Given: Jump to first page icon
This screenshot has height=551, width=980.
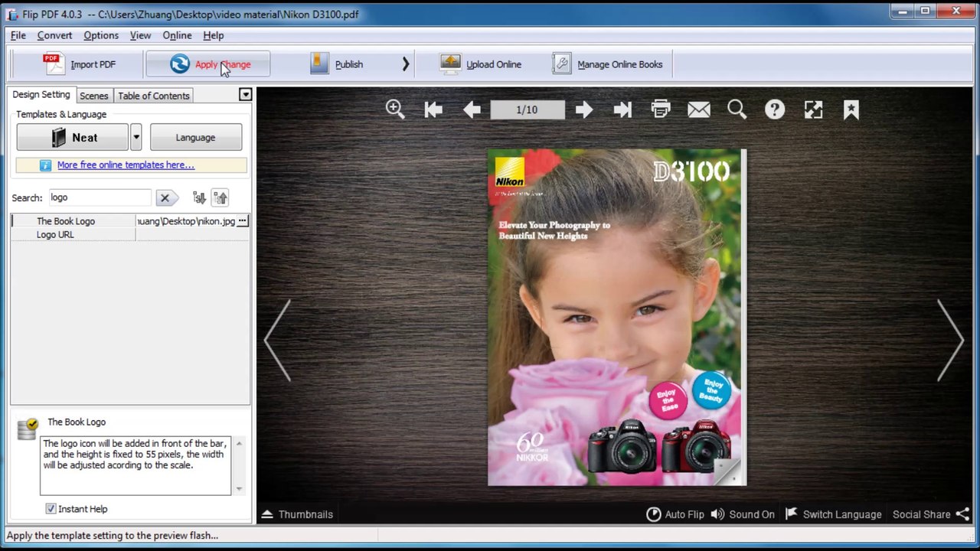Looking at the screenshot, I should 433,109.
